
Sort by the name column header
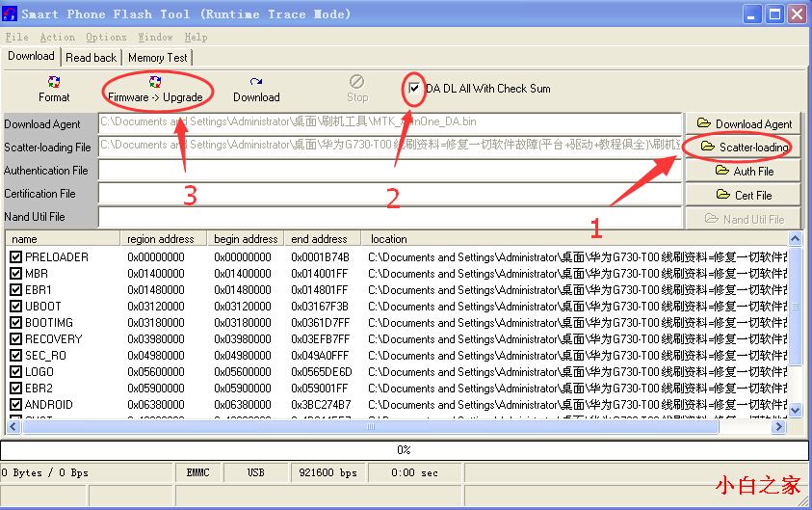tap(64, 239)
